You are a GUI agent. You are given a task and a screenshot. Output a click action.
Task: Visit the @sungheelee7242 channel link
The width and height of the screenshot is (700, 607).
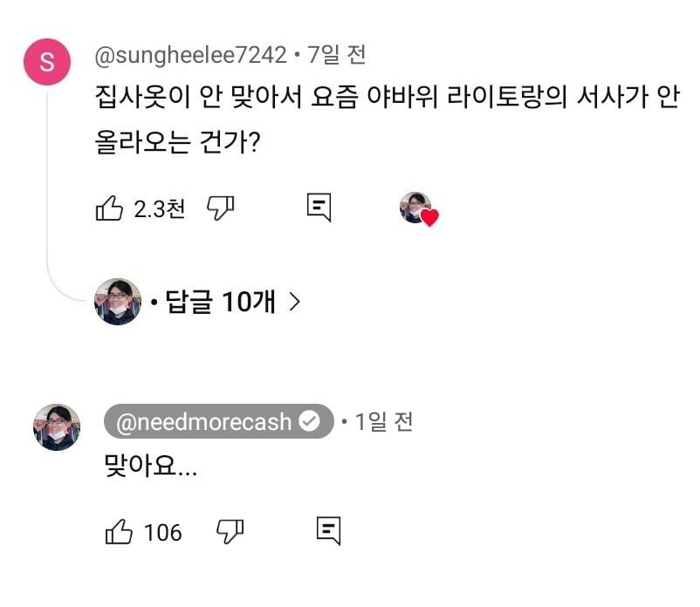190,56
